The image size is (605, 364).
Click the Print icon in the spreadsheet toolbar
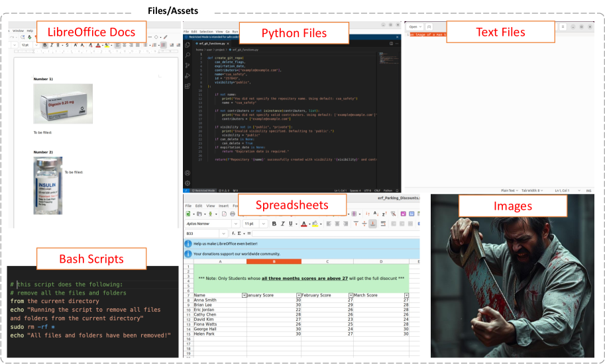point(233,214)
